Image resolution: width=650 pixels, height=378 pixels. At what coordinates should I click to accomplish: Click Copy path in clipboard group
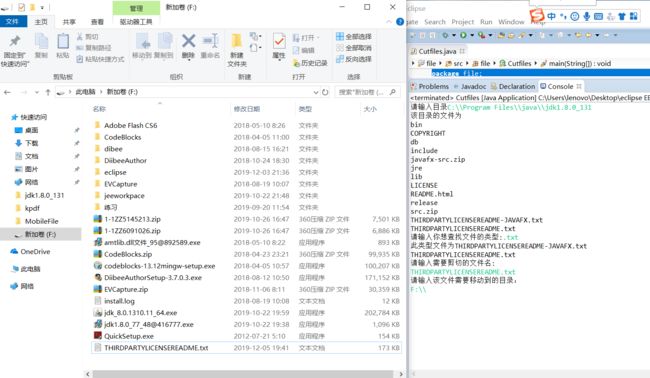click(94, 48)
